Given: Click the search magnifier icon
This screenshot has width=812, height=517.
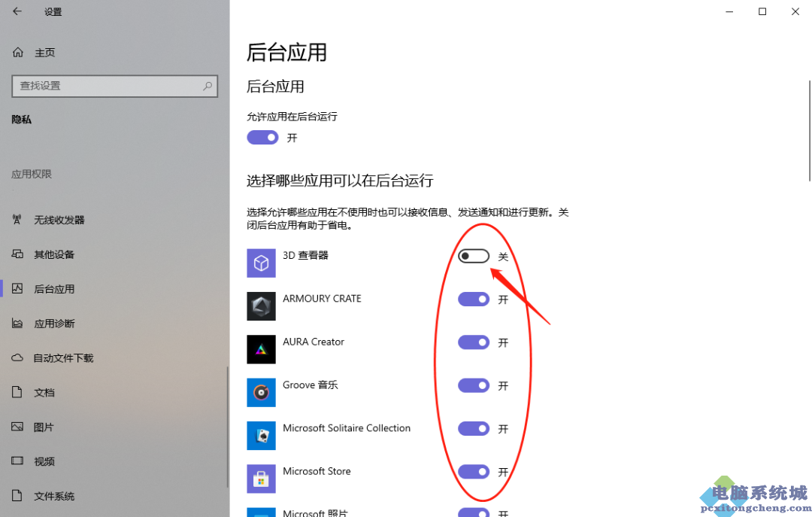Looking at the screenshot, I should (x=208, y=86).
